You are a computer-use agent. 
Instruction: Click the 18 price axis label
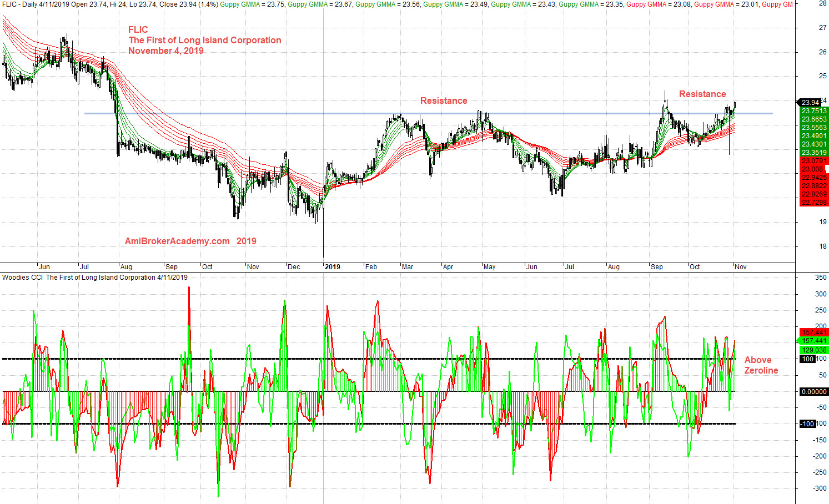tap(822, 246)
